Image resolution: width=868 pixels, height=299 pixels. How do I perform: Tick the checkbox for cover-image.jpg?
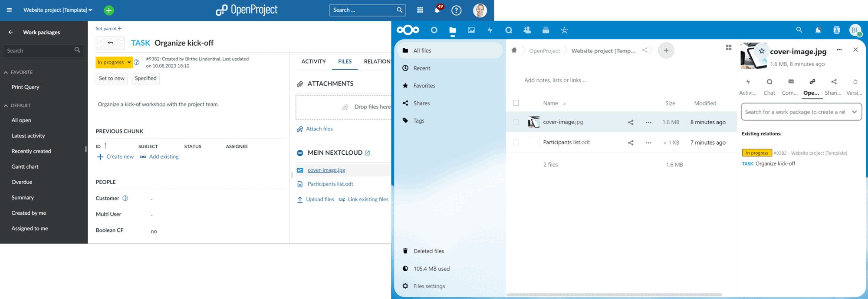516,122
